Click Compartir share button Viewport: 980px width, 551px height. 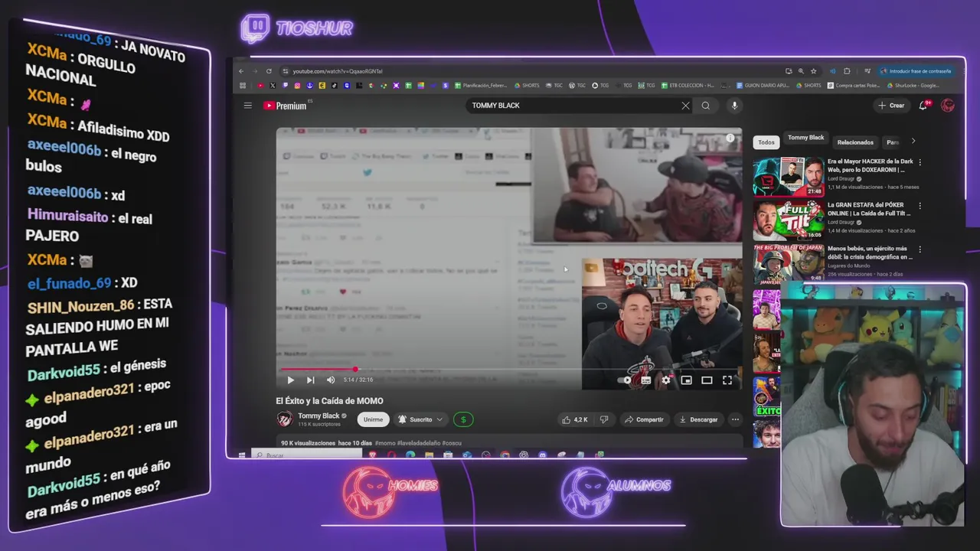(644, 419)
